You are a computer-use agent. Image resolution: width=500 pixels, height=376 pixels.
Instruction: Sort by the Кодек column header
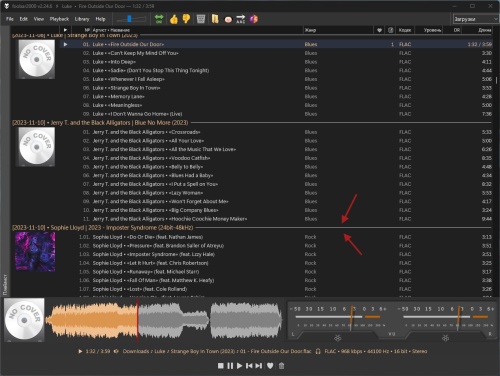(x=405, y=30)
